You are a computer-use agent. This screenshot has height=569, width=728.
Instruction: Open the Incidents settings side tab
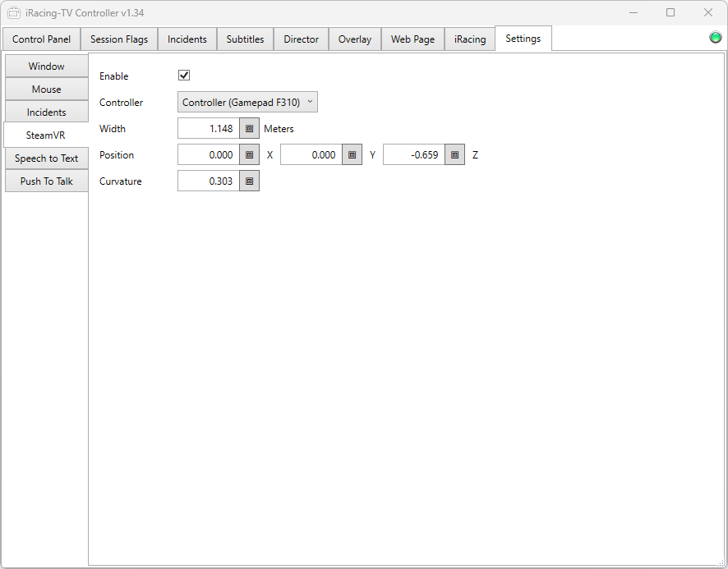(47, 112)
